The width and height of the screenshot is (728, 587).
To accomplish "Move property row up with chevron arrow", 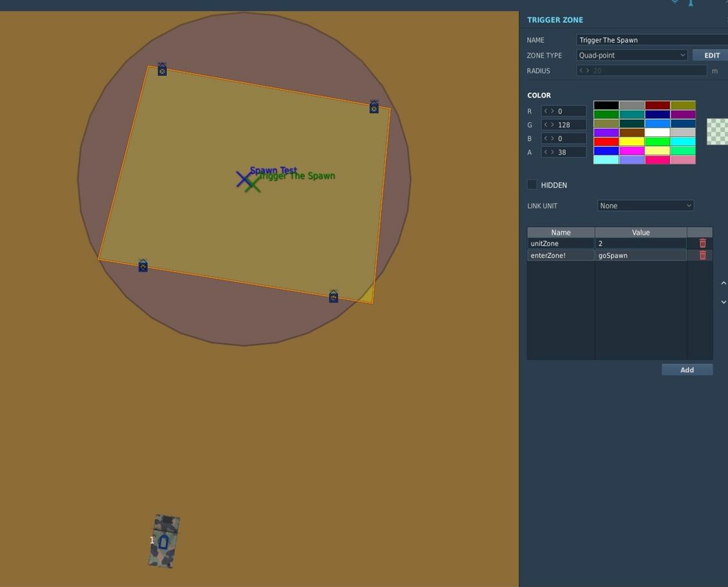I will point(723,283).
